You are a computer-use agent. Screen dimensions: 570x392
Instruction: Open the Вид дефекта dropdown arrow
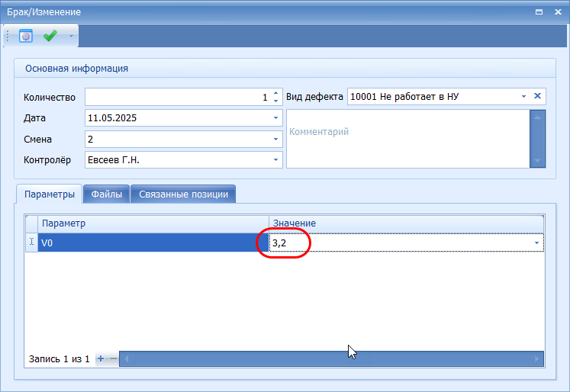click(523, 96)
